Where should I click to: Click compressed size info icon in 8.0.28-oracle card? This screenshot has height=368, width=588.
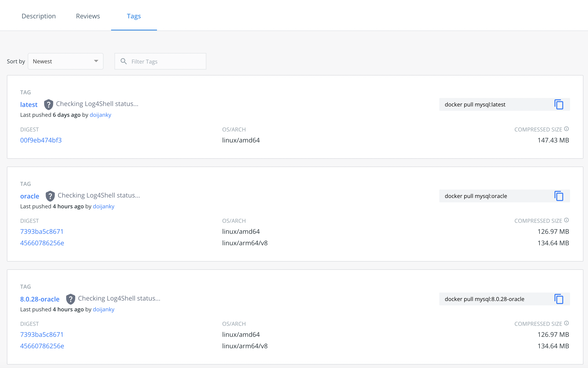point(567,323)
